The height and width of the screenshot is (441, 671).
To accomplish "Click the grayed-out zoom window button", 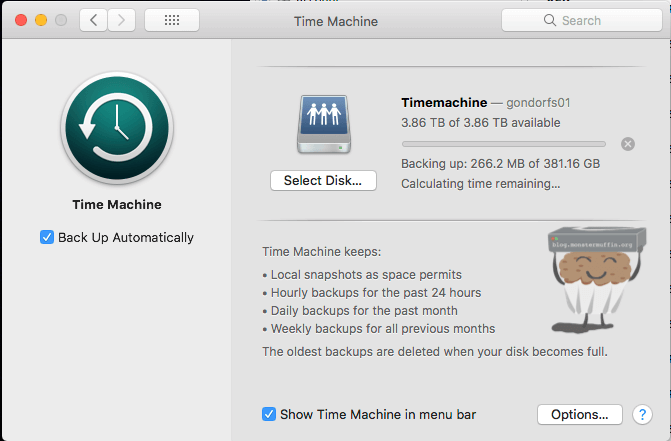I will tap(61, 20).
